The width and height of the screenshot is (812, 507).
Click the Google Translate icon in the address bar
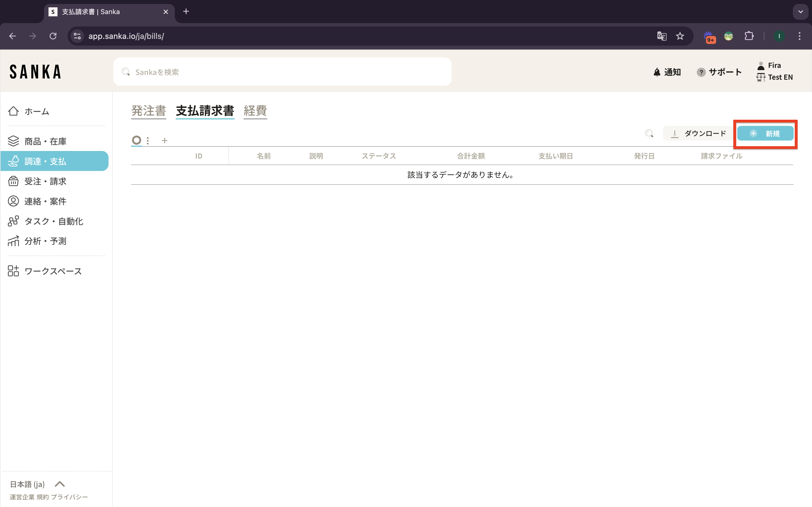click(x=661, y=36)
